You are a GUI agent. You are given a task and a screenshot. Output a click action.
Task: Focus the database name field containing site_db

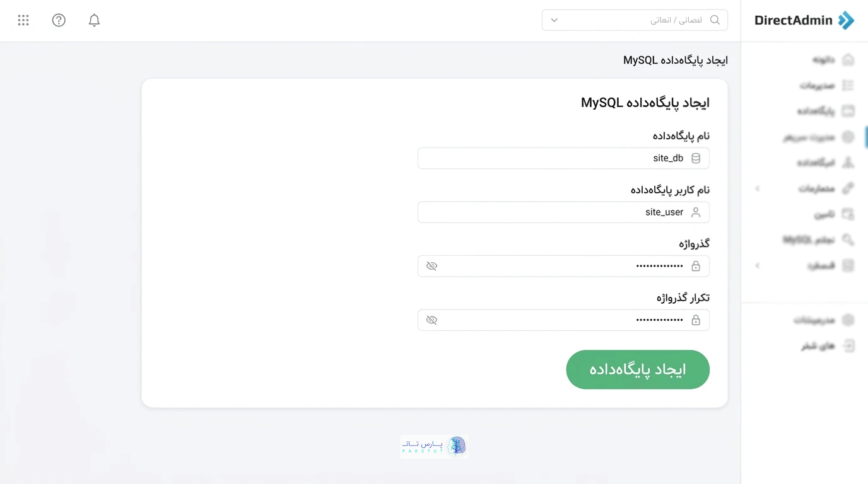(563, 158)
